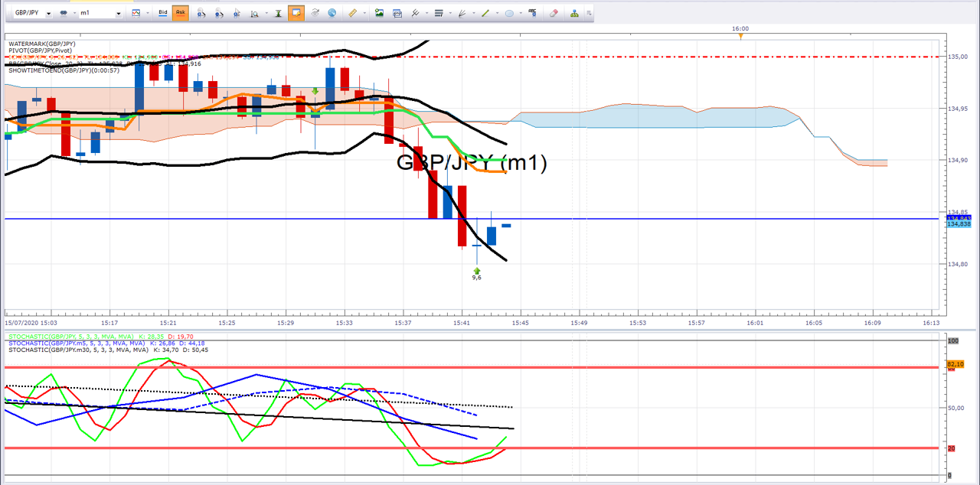
Task: Click the 134,838 current price label
Action: click(959, 224)
